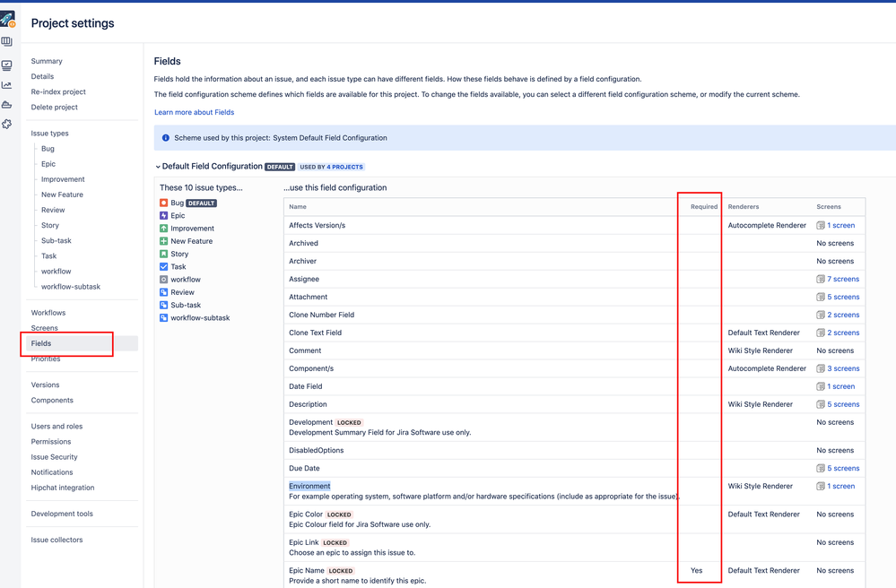Open 5 screens link for Description
This screenshot has height=588, width=896.
tap(843, 404)
